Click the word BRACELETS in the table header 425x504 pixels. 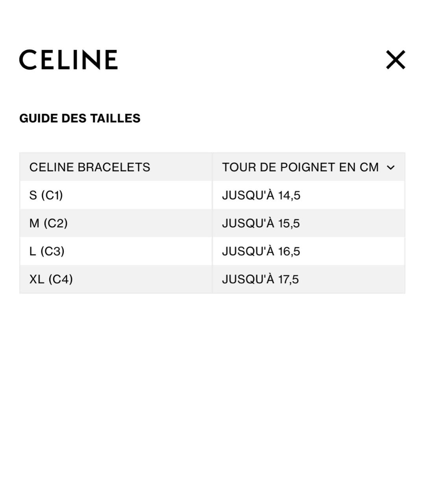click(x=114, y=167)
